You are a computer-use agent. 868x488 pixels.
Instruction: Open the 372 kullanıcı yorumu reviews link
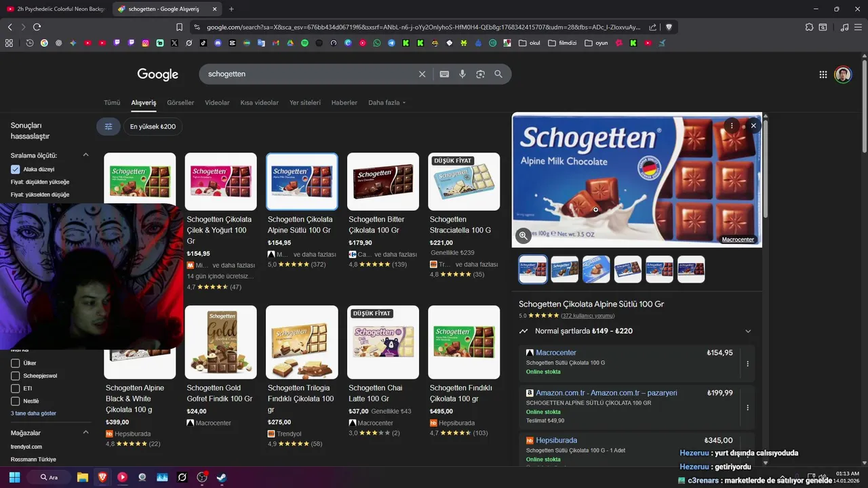click(588, 316)
